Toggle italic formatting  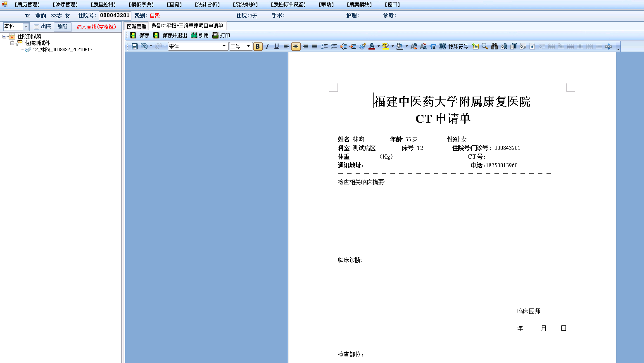(x=267, y=46)
